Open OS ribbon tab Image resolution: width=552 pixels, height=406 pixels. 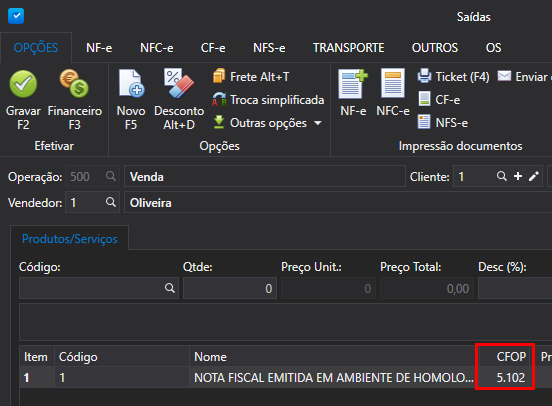(x=493, y=48)
